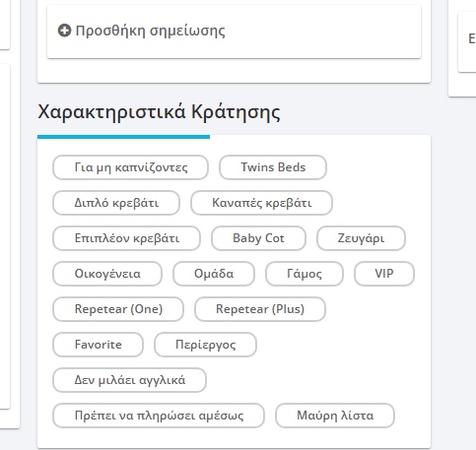Viewport: 476px width, 450px height.
Task: Select the Επιπλέον κρεβάτι tag
Action: [126, 238]
